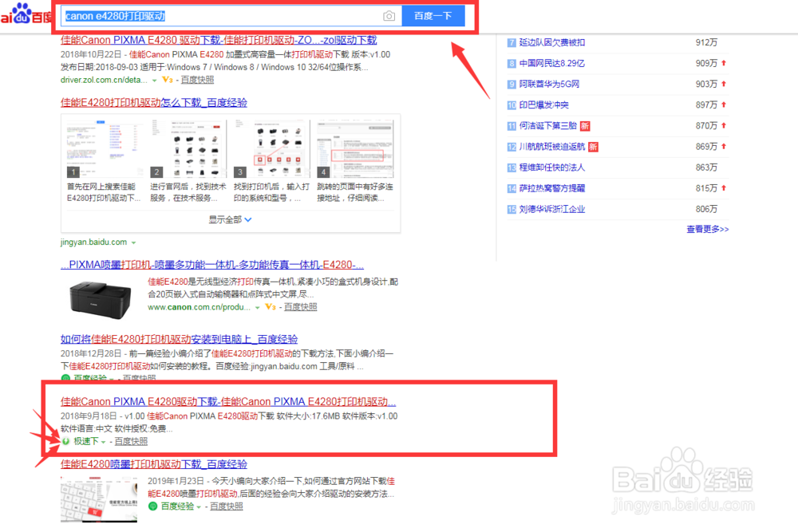Screen dimensions: 798x532
Task: Click the V3 badge beside www.canon.com.cn
Action: click(x=271, y=307)
